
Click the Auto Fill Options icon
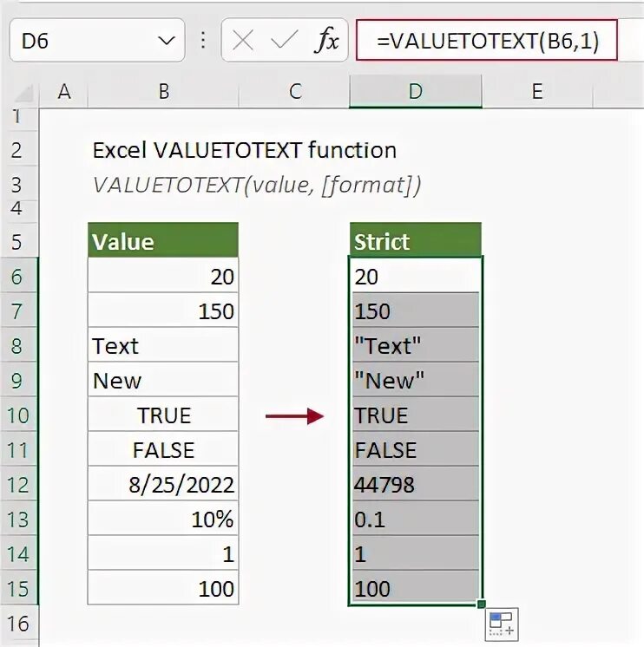pos(502,624)
